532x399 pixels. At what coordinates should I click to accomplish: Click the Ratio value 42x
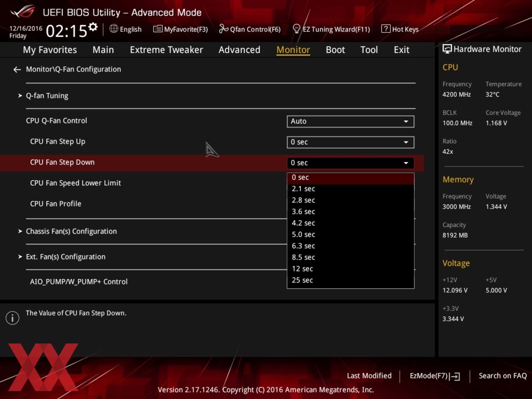click(448, 151)
